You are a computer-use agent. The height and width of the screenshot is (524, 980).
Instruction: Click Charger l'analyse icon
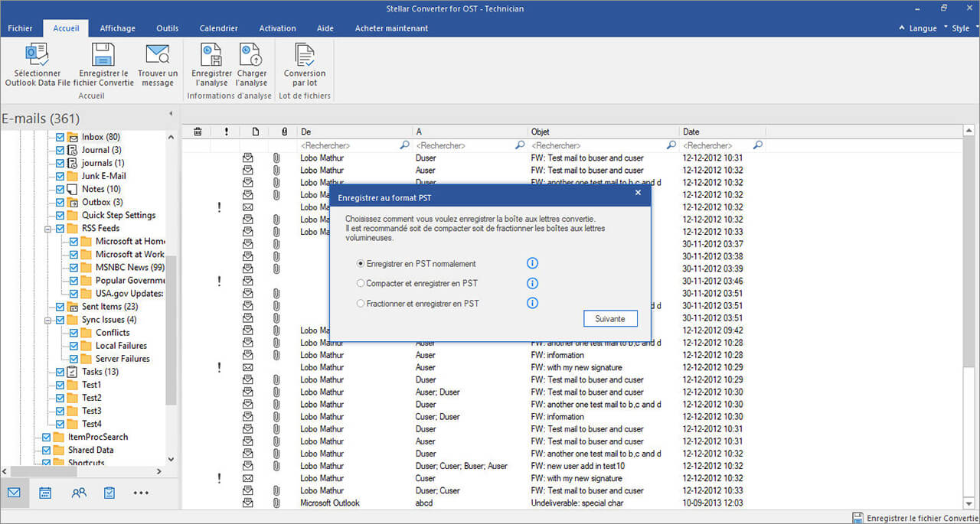(251, 54)
